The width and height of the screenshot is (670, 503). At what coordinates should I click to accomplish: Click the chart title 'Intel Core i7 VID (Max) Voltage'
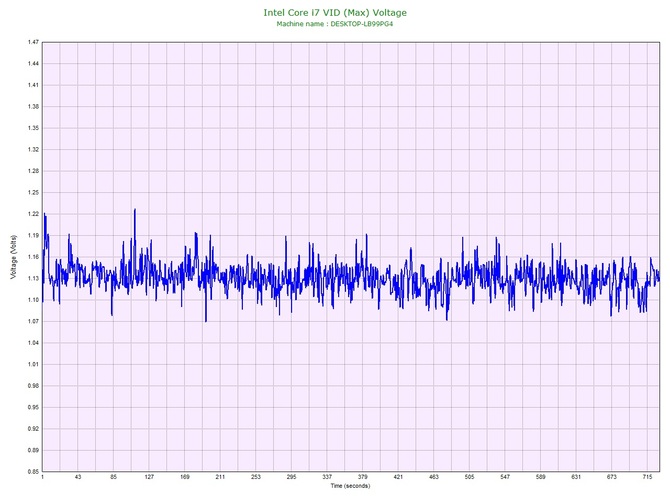(335, 12)
